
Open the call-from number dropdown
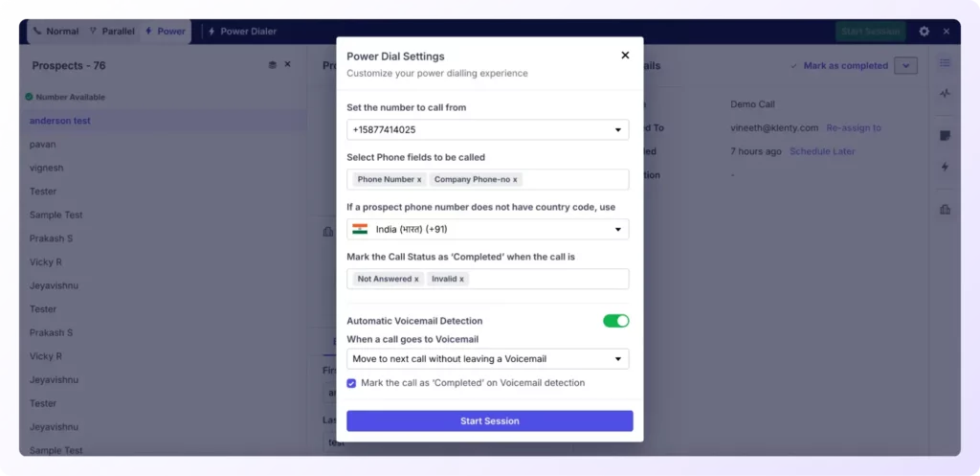click(x=487, y=130)
